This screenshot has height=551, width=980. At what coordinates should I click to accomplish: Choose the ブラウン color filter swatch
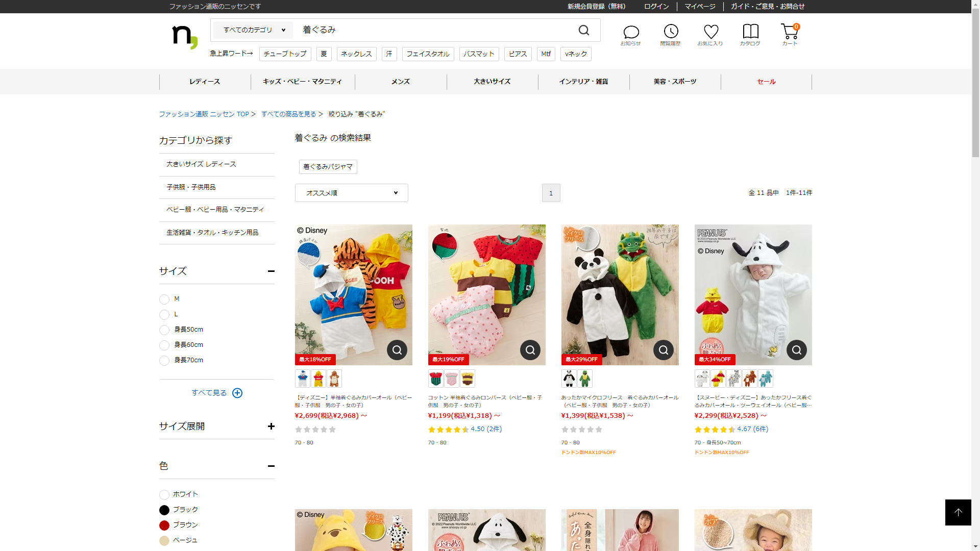[x=164, y=525]
